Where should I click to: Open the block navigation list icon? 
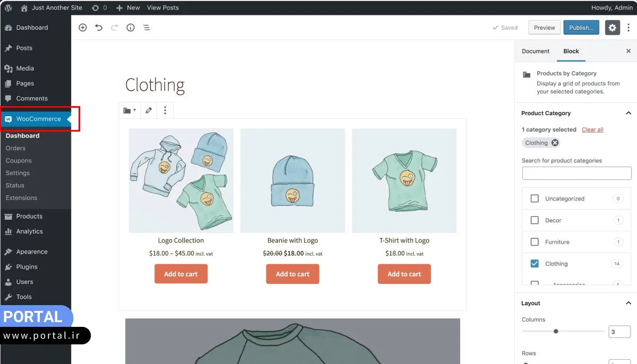pos(147,28)
